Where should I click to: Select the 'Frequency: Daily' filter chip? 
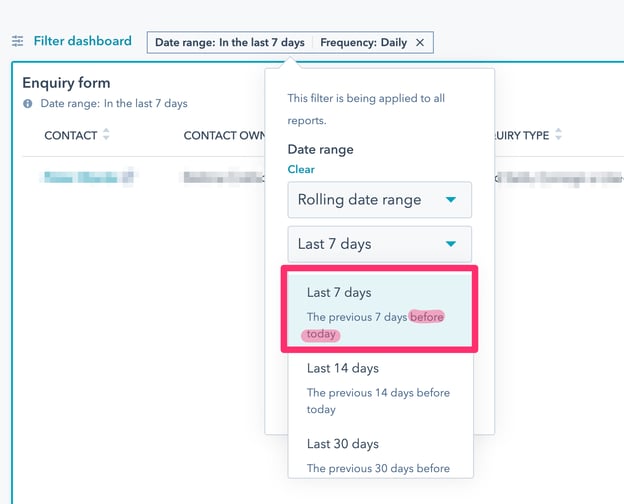364,43
